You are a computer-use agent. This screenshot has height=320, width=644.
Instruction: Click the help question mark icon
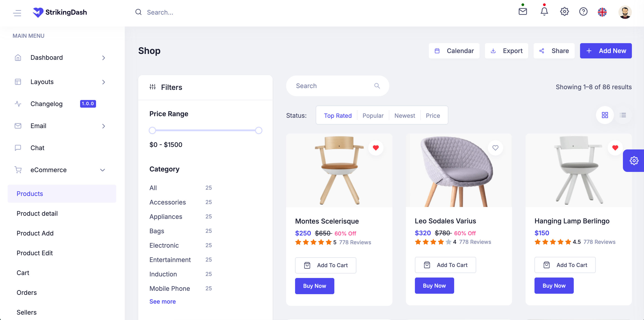tap(583, 12)
